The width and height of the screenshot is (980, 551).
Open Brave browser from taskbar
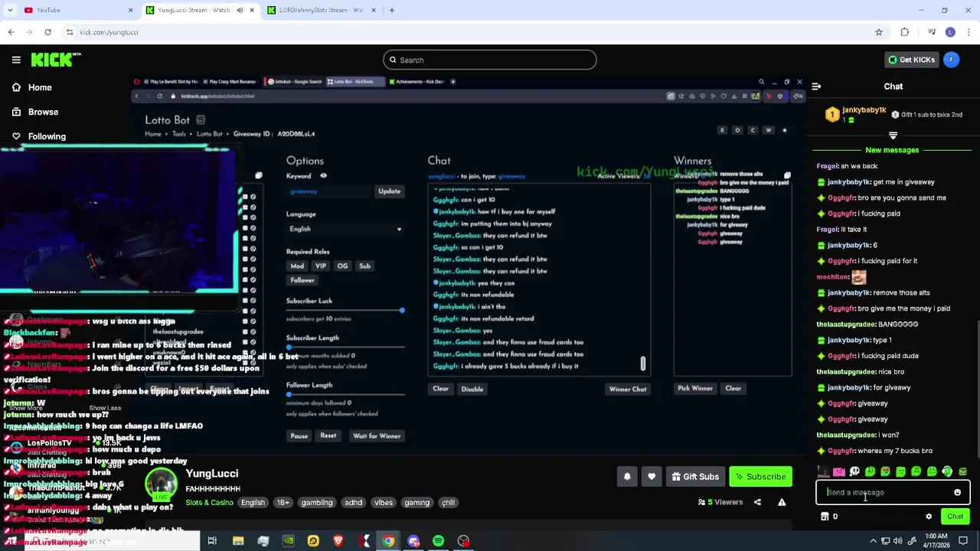click(338, 541)
